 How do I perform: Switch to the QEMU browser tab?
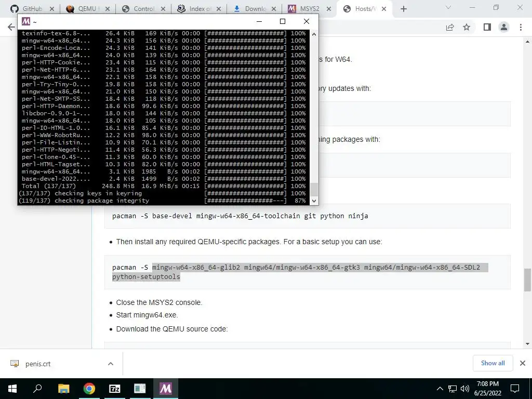click(87, 9)
